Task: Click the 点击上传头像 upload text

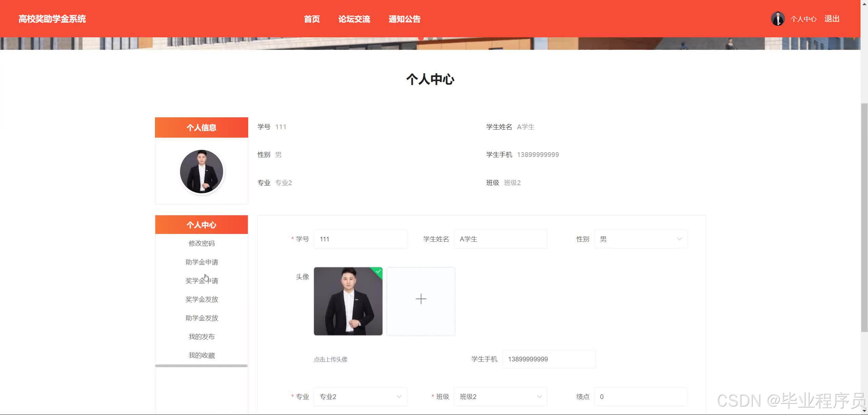Action: [x=331, y=359]
